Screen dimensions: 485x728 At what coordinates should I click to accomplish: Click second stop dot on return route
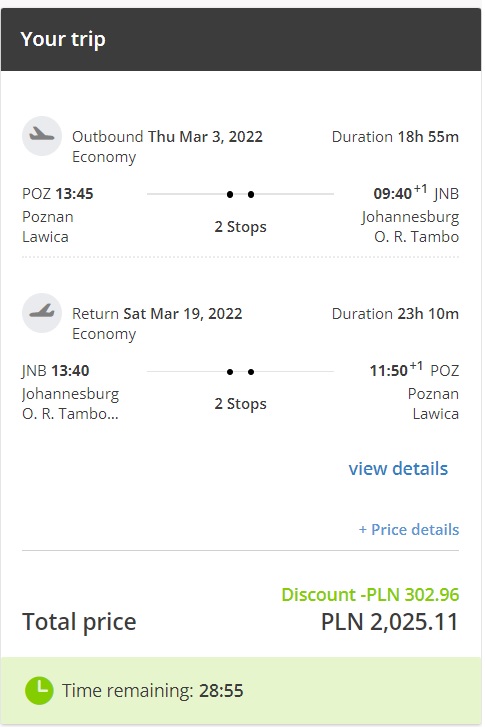251,372
